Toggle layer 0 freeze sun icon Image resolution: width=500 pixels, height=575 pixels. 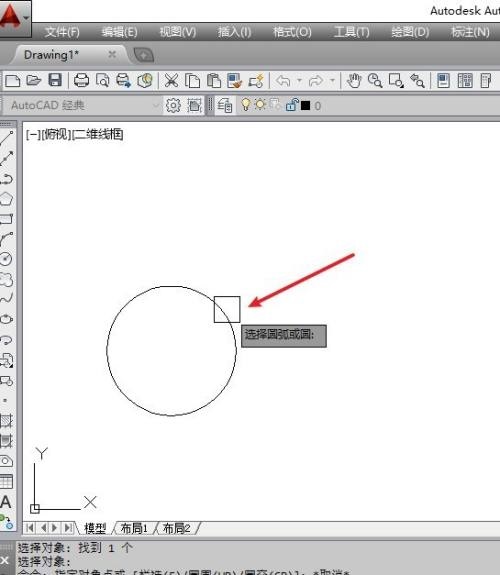pyautogui.click(x=260, y=105)
